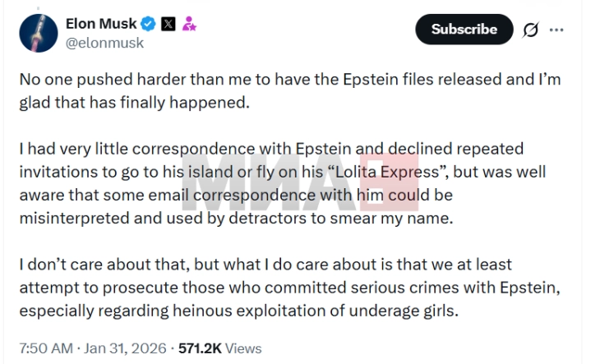
Task: Click the Elon Musk display name
Action: [x=101, y=24]
